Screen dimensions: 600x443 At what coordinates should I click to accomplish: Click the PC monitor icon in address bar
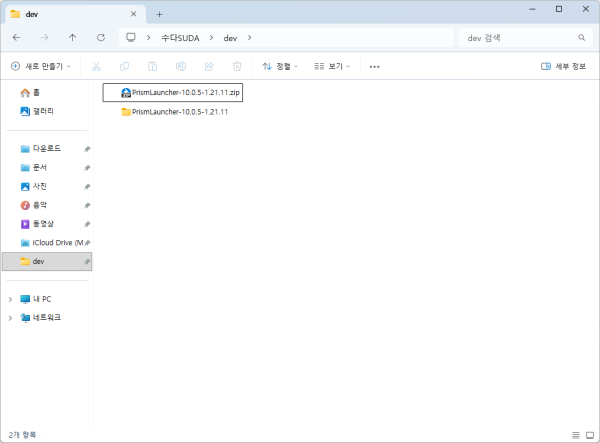point(131,37)
